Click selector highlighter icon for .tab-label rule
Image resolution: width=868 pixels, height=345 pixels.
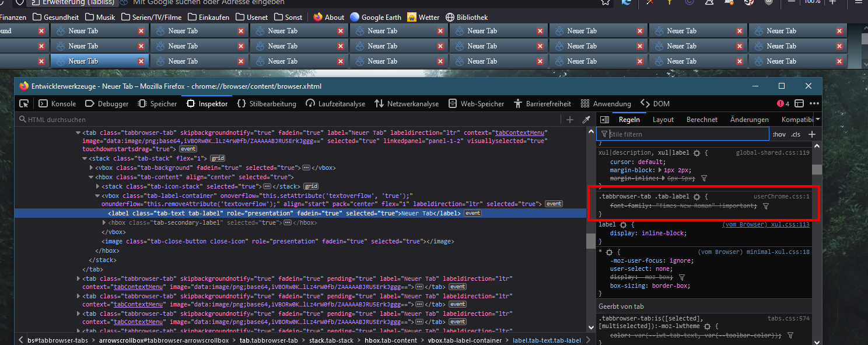pyautogui.click(x=696, y=197)
